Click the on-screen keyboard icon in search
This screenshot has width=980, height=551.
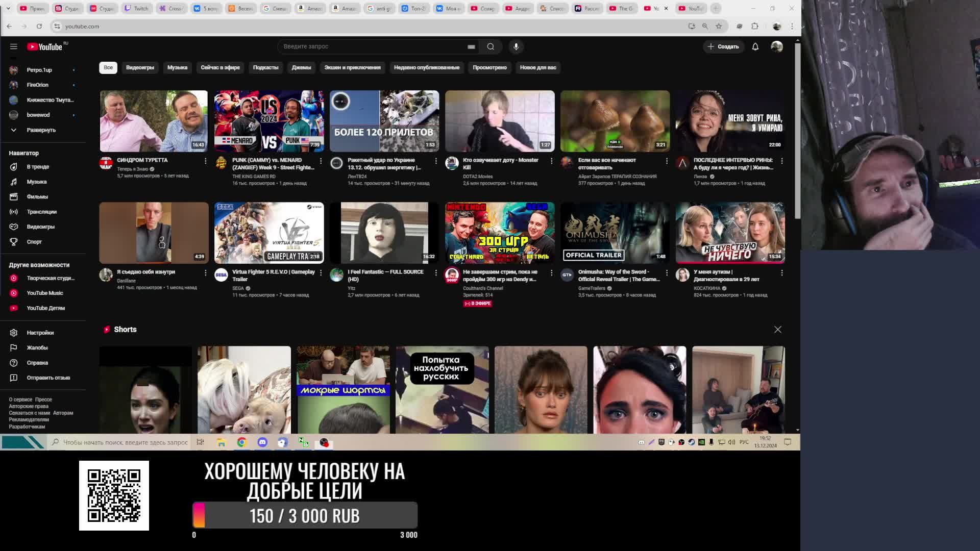[471, 46]
